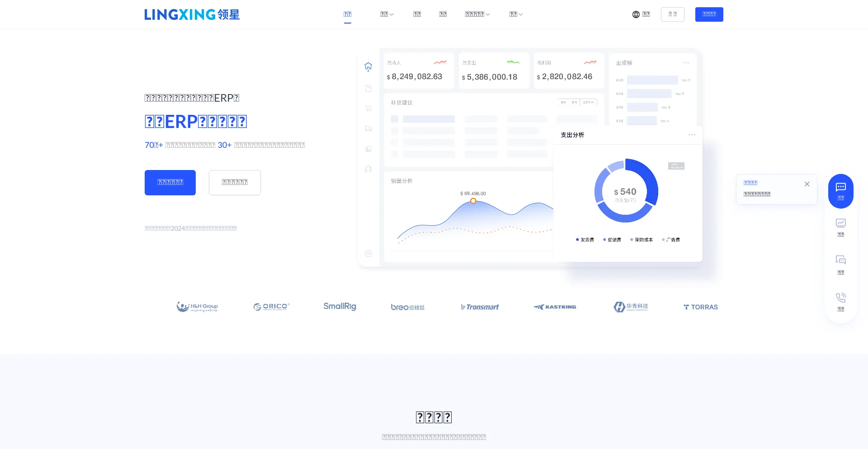Toggle the rightmost legend entry of the expense donut
Viewport: 868px width, 449px height.
click(x=671, y=240)
